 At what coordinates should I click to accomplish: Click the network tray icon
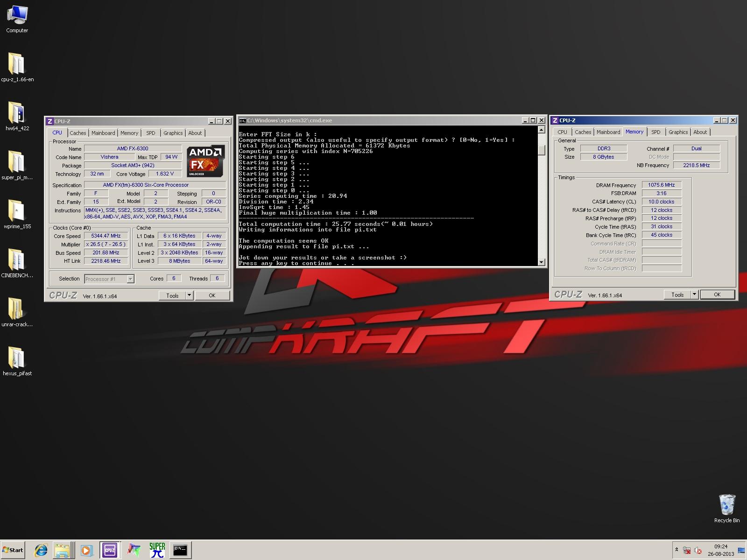tap(687, 551)
